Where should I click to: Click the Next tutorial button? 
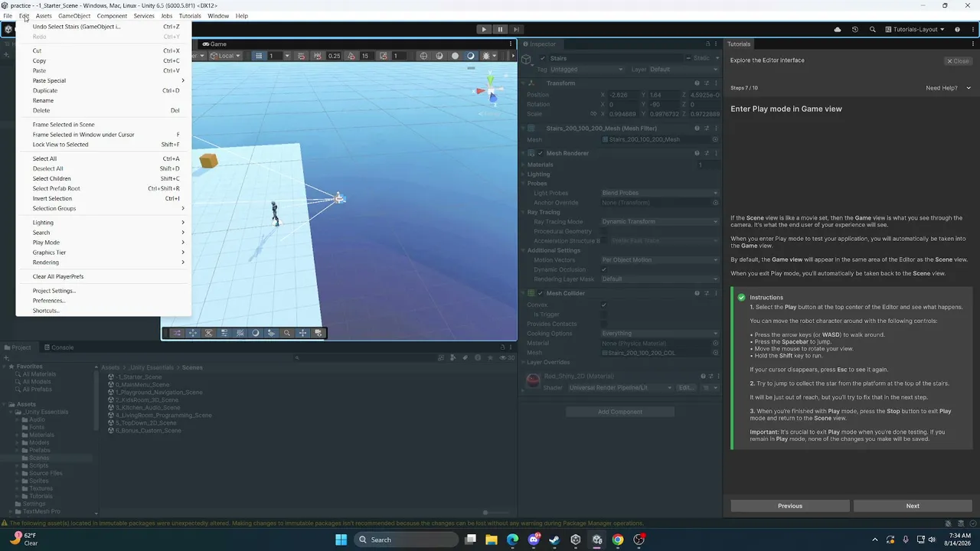click(x=913, y=506)
